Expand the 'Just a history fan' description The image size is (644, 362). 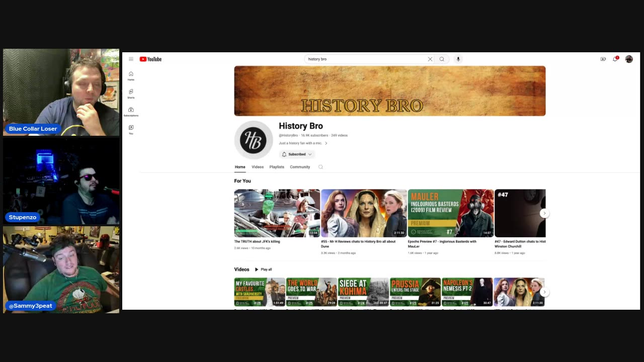tap(303, 143)
